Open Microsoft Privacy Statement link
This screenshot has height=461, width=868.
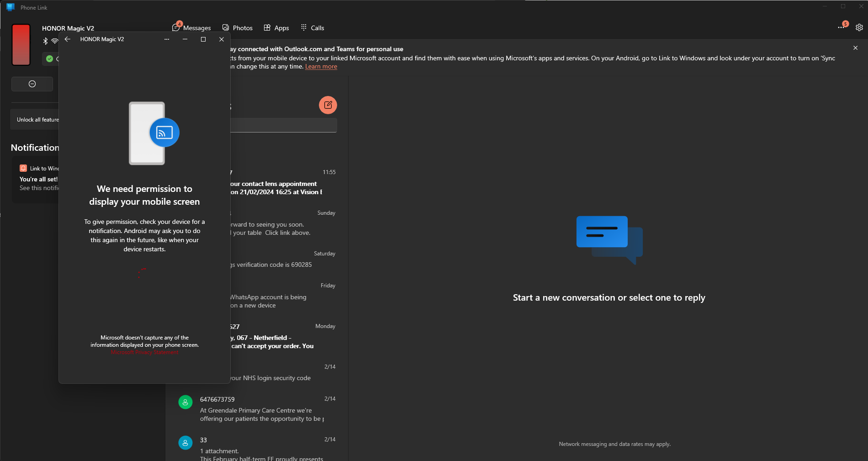pos(145,352)
